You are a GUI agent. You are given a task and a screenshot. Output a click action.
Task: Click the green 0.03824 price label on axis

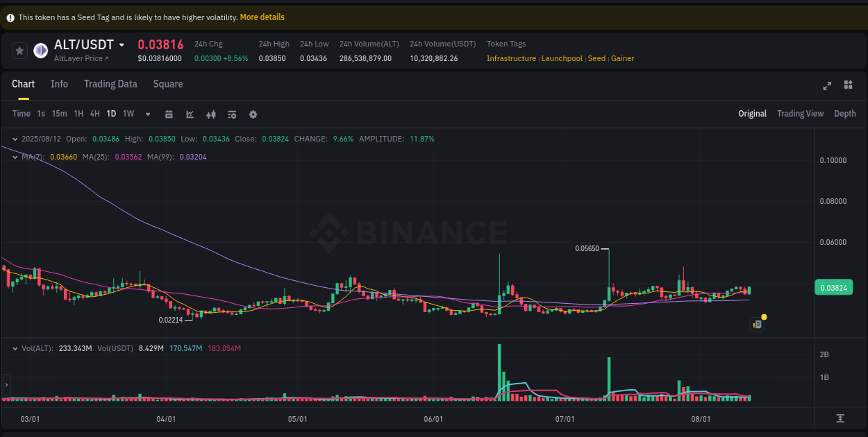point(833,287)
